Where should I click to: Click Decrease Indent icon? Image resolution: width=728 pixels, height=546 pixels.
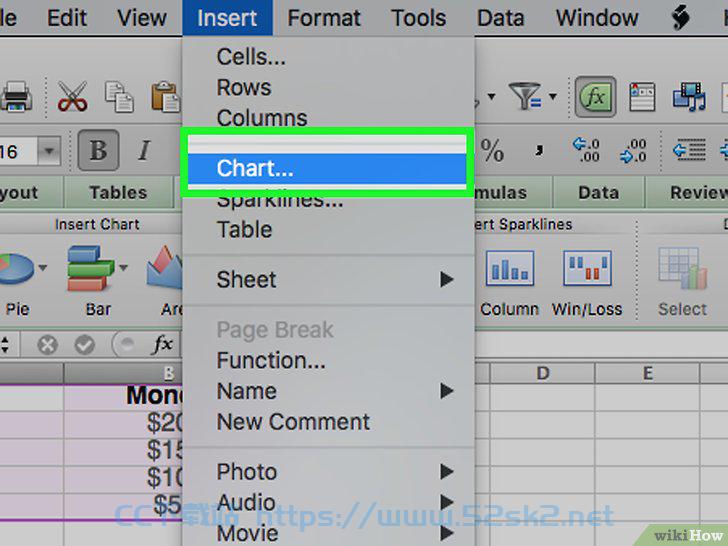point(689,150)
